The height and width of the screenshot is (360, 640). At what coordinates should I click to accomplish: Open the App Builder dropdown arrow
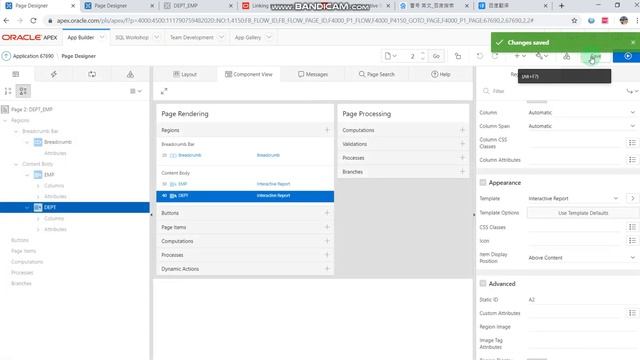tap(102, 38)
